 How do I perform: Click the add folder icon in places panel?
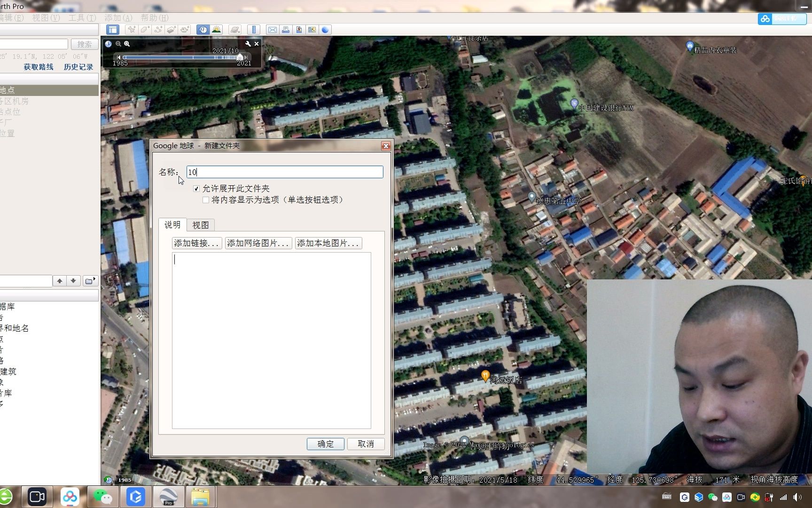(90, 281)
